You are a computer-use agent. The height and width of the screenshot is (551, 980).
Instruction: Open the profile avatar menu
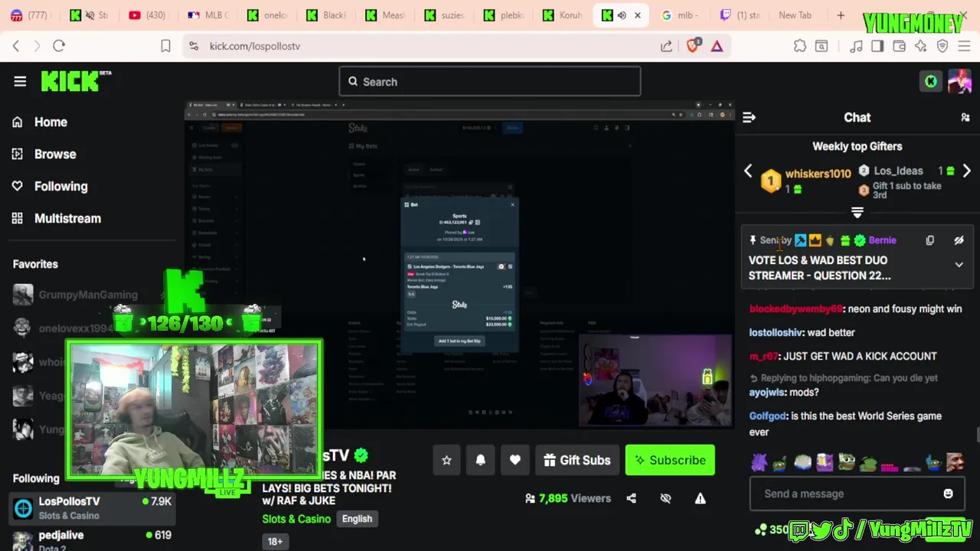(959, 81)
